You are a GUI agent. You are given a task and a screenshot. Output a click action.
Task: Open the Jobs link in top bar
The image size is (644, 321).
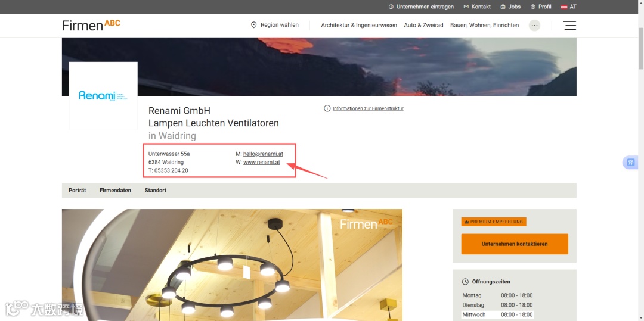pyautogui.click(x=514, y=7)
